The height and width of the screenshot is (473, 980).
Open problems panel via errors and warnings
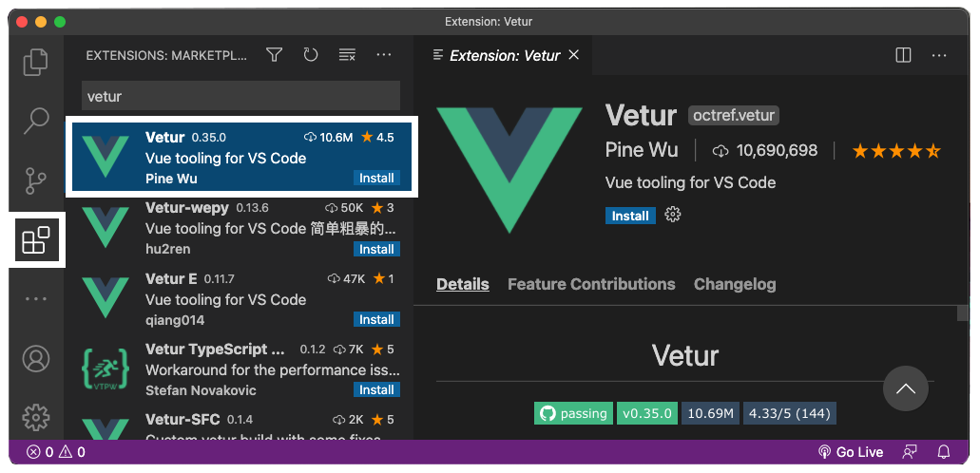tap(56, 452)
